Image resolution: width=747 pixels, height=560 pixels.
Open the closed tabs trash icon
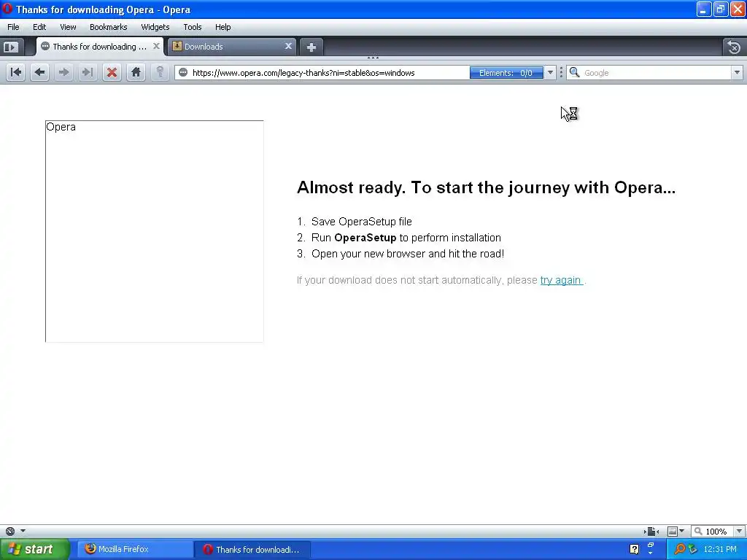pos(734,47)
